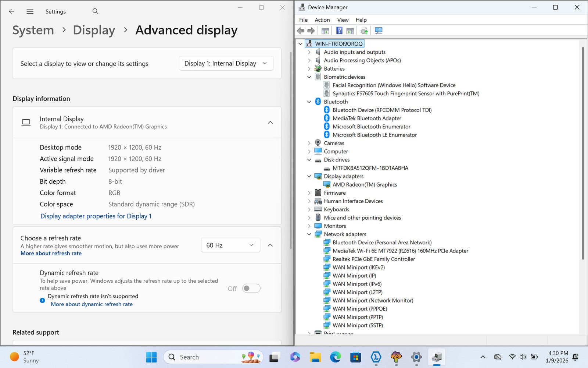Click the back arrow in Settings
Screen dimensions: 588x368
coord(12,11)
